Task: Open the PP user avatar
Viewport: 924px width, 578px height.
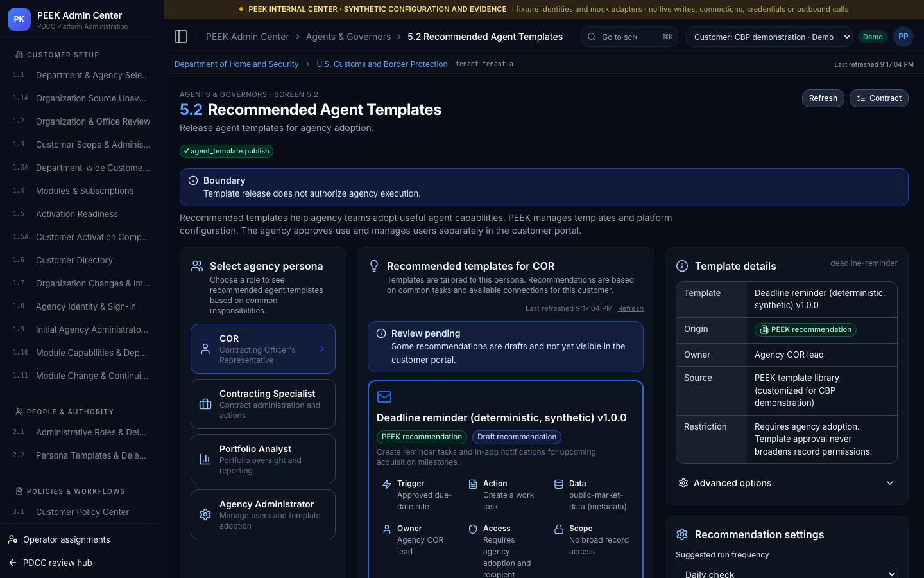Action: (903, 37)
